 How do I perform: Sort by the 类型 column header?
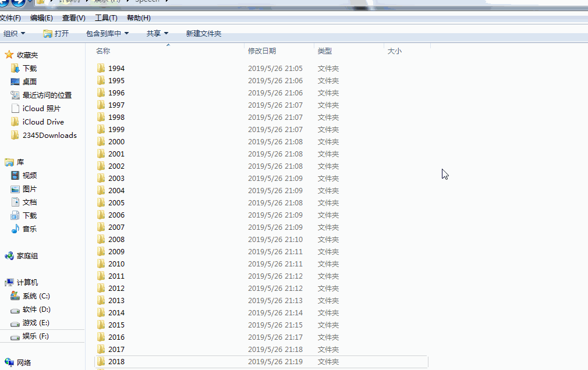point(325,51)
